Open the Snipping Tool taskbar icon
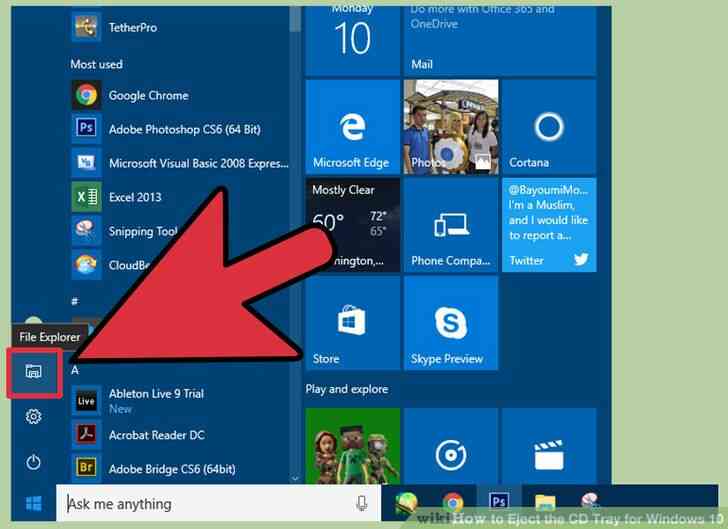This screenshot has width=728, height=529. (590, 502)
